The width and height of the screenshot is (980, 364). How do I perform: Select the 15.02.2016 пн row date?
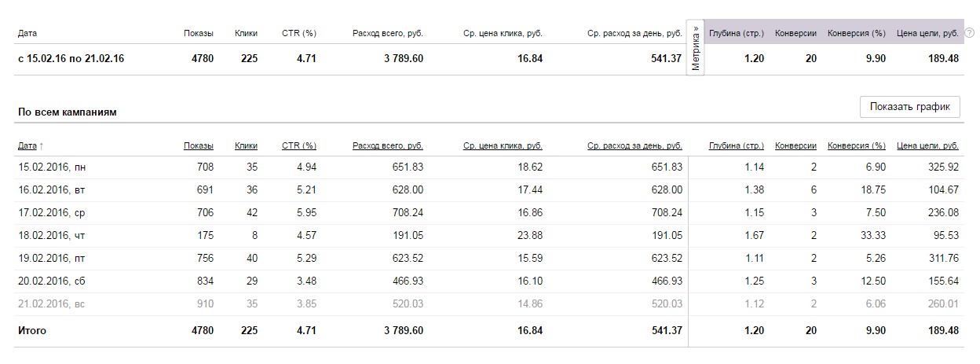[x=50, y=167]
